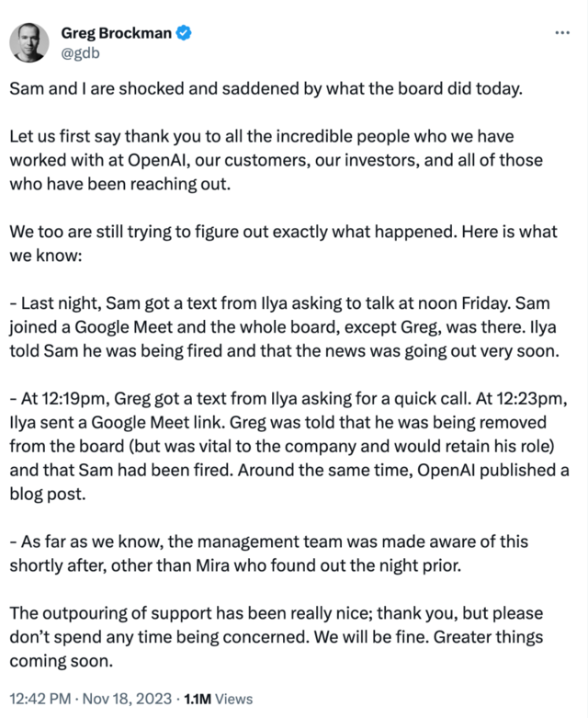The image size is (588, 718).
Task: Open the 1.1M Views count
Action: (x=218, y=699)
